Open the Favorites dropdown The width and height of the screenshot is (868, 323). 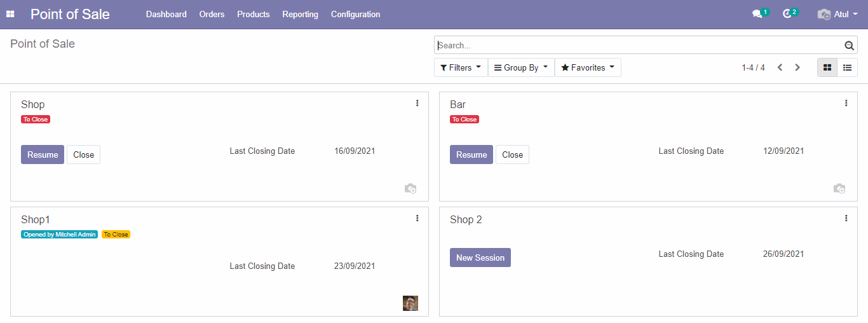click(x=588, y=67)
